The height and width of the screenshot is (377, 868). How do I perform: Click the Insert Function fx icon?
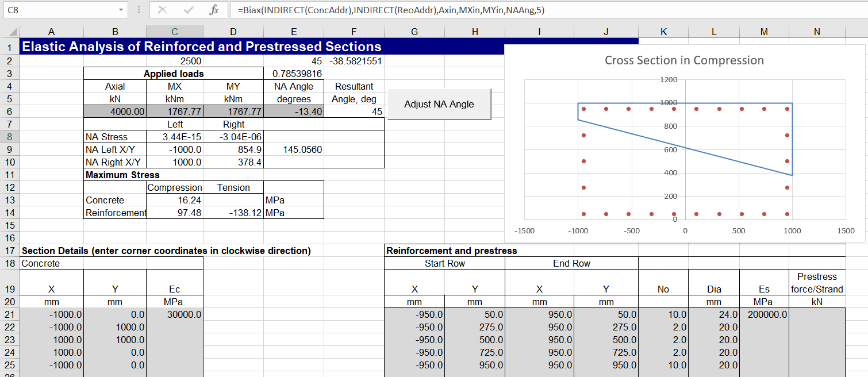[214, 10]
